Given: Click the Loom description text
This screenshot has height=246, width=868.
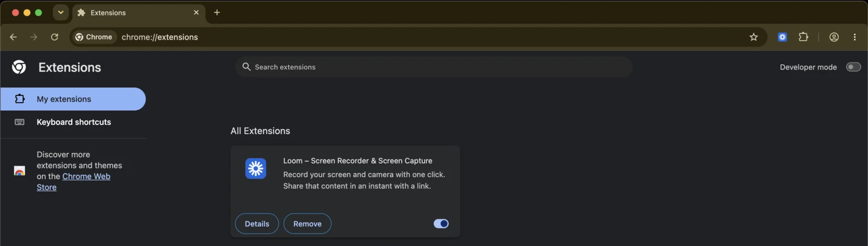Looking at the screenshot, I should [364, 180].
